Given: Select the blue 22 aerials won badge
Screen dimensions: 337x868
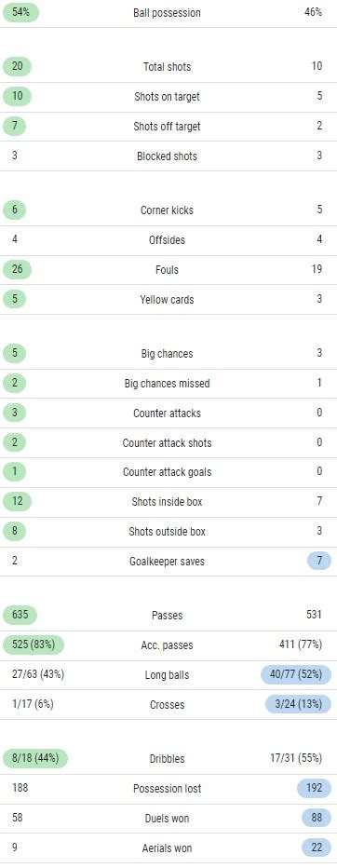Looking at the screenshot, I should click(x=317, y=848).
